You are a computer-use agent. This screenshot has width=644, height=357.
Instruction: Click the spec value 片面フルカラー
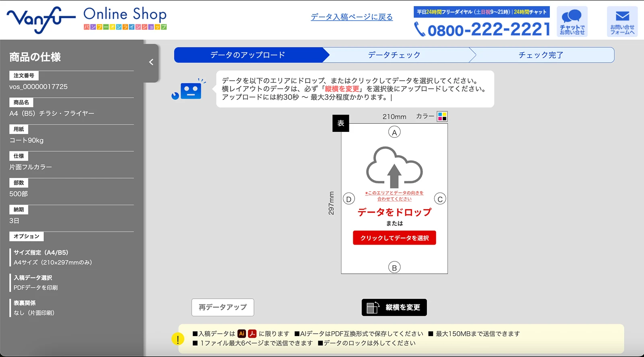coord(31,167)
